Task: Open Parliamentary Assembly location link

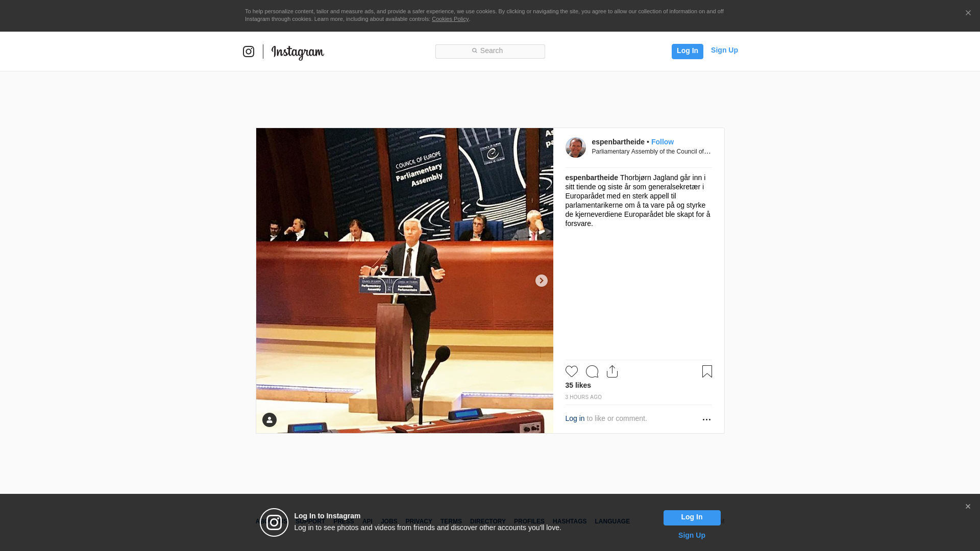Action: pyautogui.click(x=651, y=152)
